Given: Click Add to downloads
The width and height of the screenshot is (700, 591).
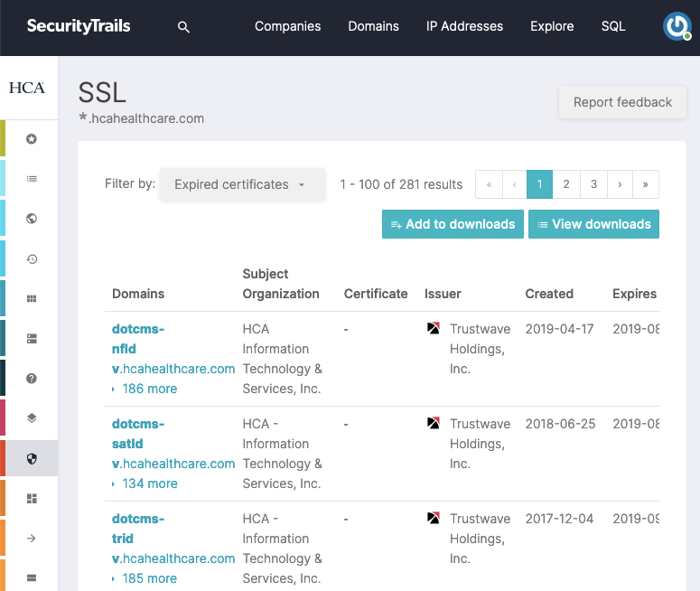Looking at the screenshot, I should coord(453,224).
